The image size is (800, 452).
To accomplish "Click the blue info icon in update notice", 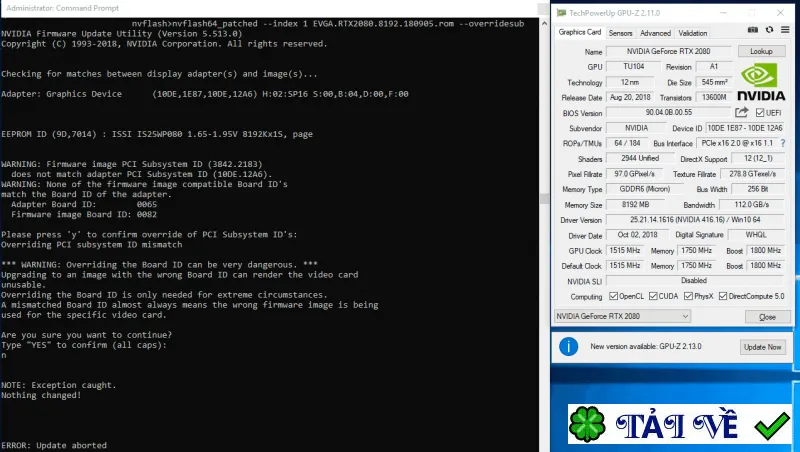I will (x=568, y=346).
